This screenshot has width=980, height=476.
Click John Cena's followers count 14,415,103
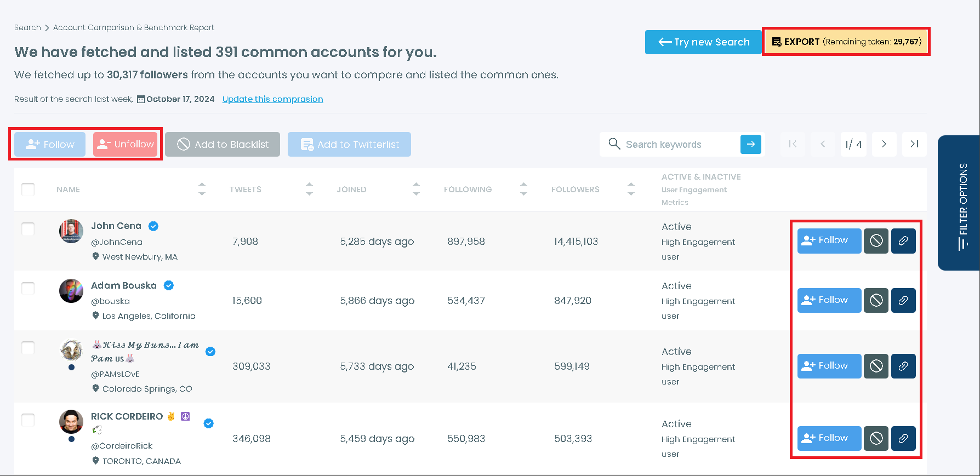pyautogui.click(x=576, y=242)
